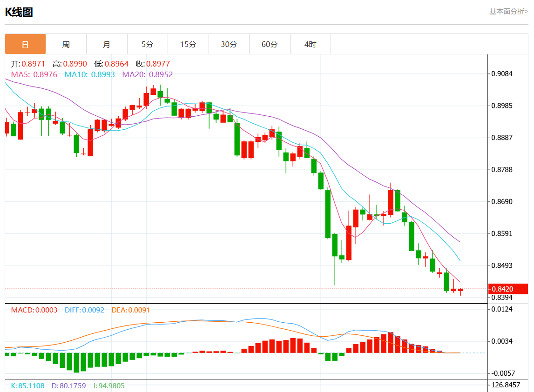The width and height of the screenshot is (534, 392).
Task: Click the 高: 0.8990 high value
Action: tap(70, 64)
